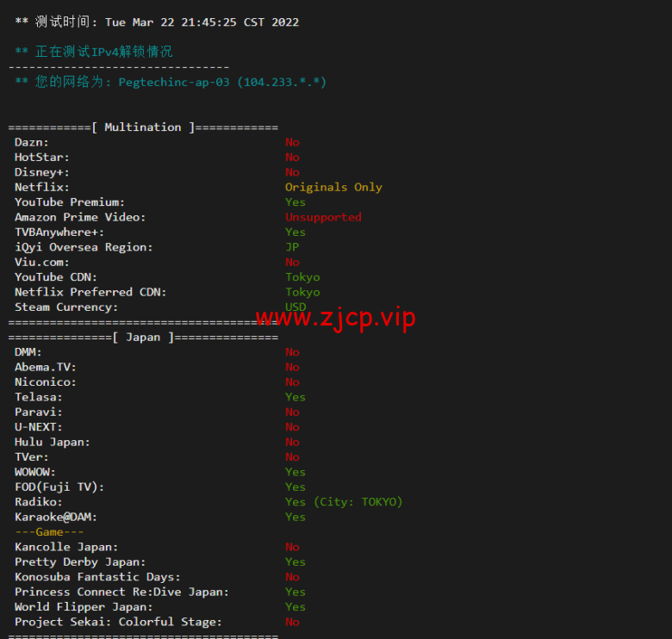Click the 'YouTube Premium:' label
Image resolution: width=672 pixels, height=639 pixels.
(70, 202)
